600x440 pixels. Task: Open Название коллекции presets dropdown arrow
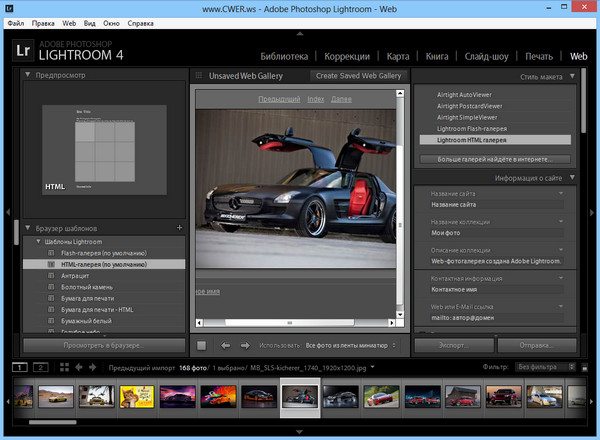coord(561,221)
